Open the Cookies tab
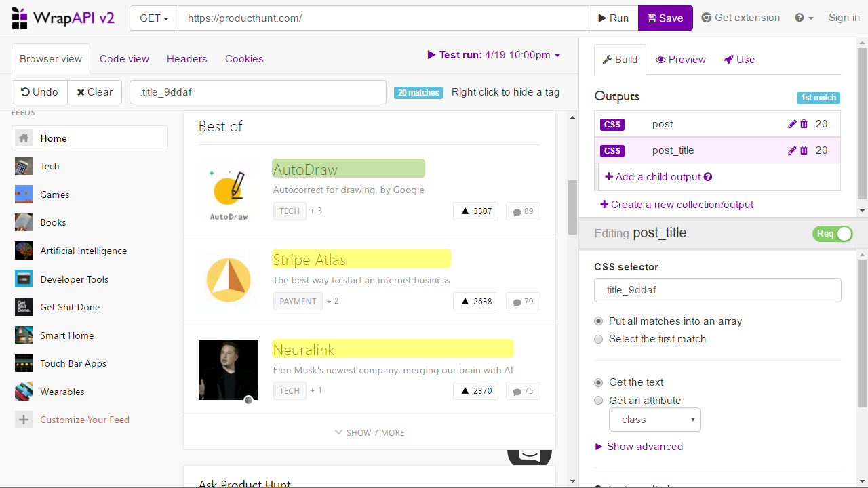 click(x=244, y=59)
